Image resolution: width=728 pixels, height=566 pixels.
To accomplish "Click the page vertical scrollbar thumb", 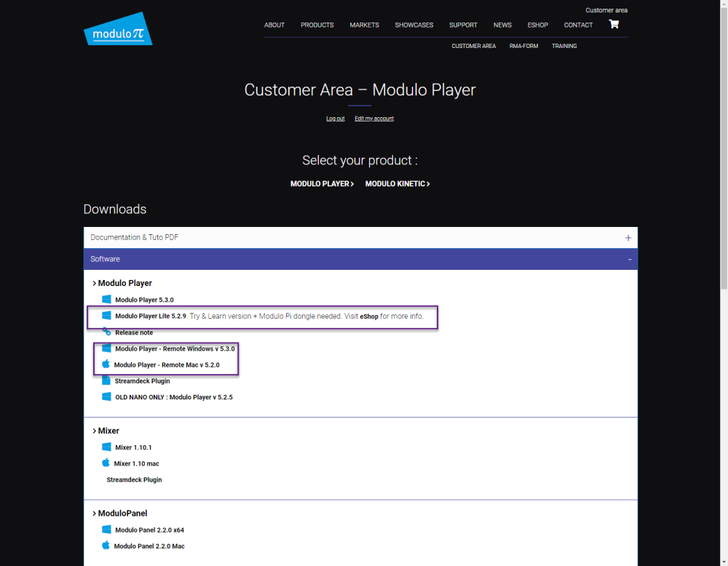I will (x=724, y=148).
